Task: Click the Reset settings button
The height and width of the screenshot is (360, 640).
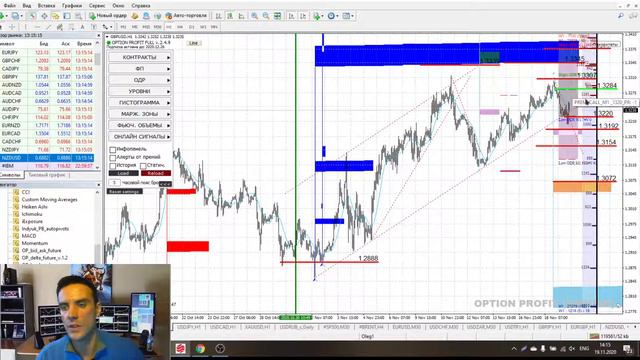Action: (125, 191)
